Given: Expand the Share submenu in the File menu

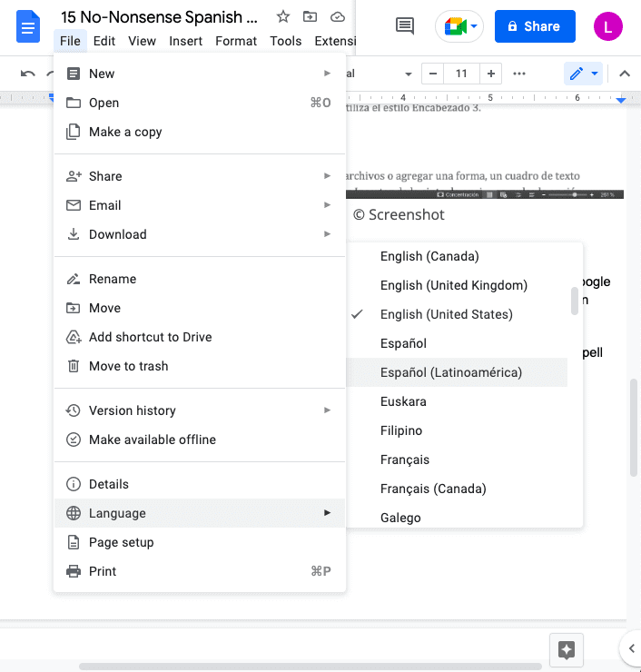Looking at the screenshot, I should click(x=200, y=176).
